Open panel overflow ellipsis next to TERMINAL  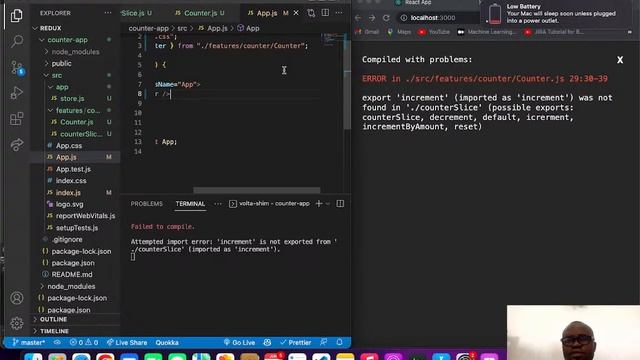pos(218,204)
